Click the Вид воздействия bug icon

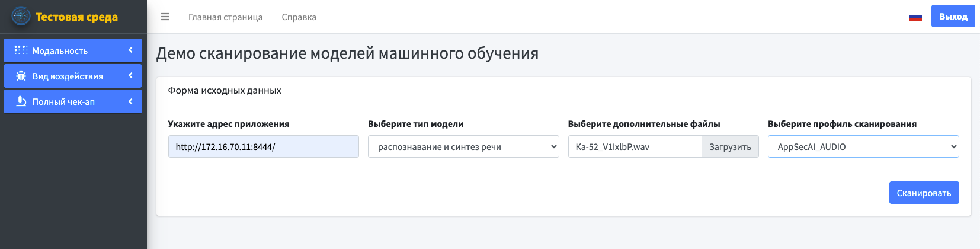pos(21,76)
